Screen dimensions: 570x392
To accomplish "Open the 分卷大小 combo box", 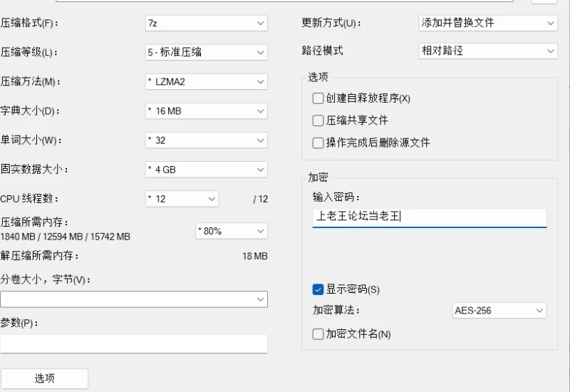I will click(134, 299).
